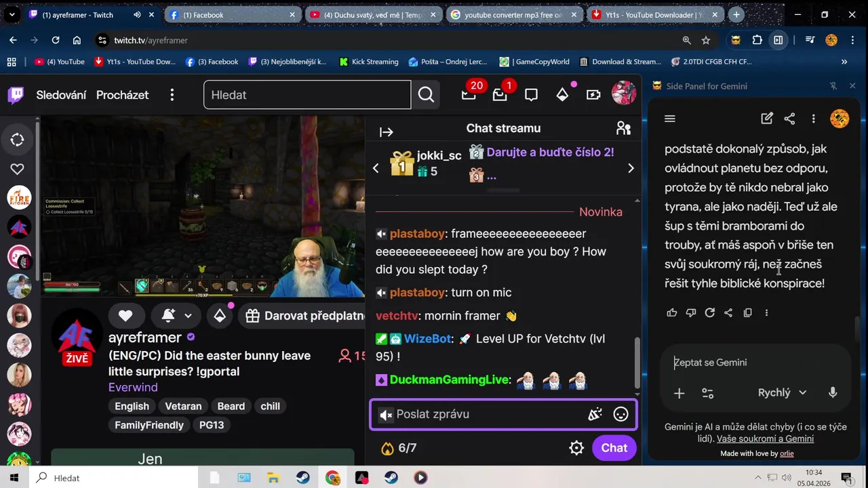The image size is (868, 488).
Task: Open File Explorer from taskbar
Action: pyautogui.click(x=273, y=478)
